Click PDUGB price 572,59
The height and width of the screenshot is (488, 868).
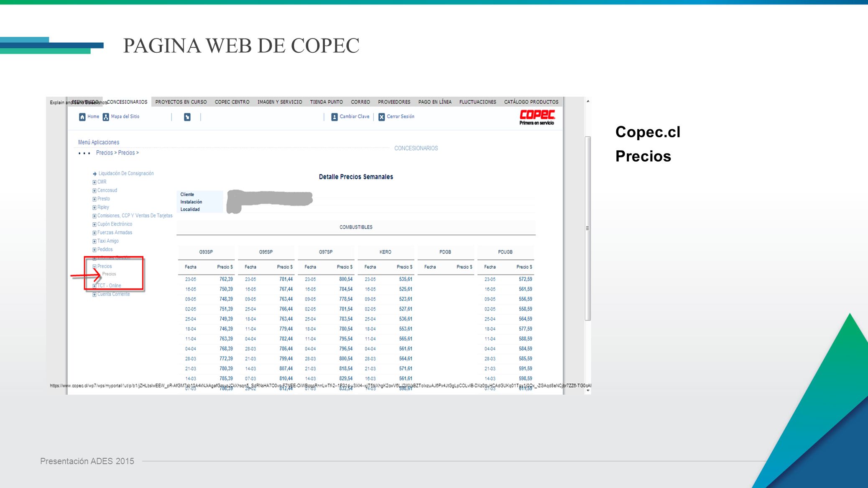pyautogui.click(x=526, y=279)
